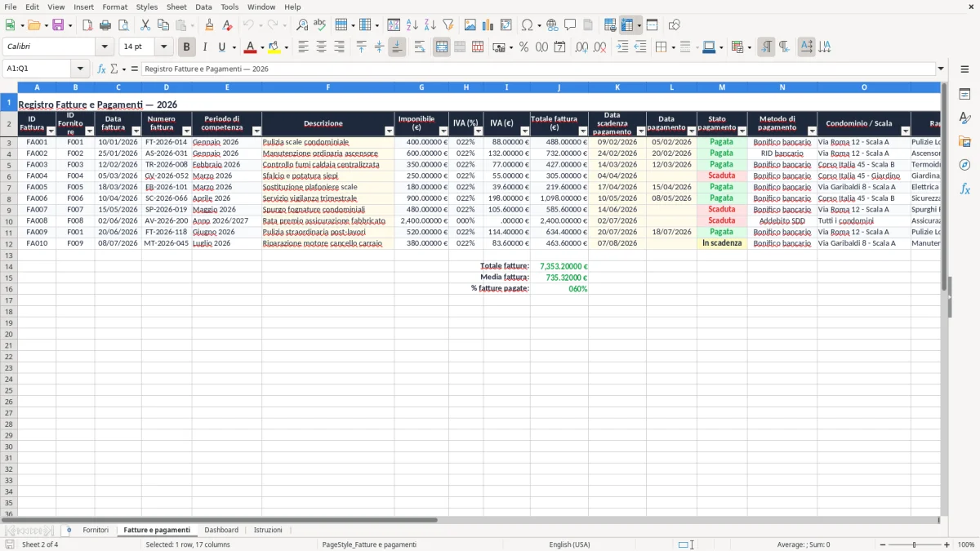Click the Increase Indent icon
Viewport: 980px width, 551px height.
click(x=622, y=47)
